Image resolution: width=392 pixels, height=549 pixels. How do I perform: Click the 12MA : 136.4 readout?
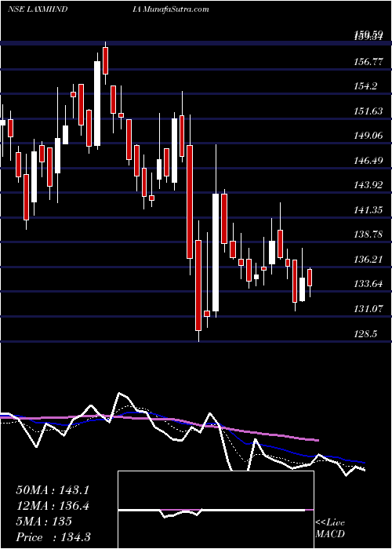pyautogui.click(x=53, y=506)
